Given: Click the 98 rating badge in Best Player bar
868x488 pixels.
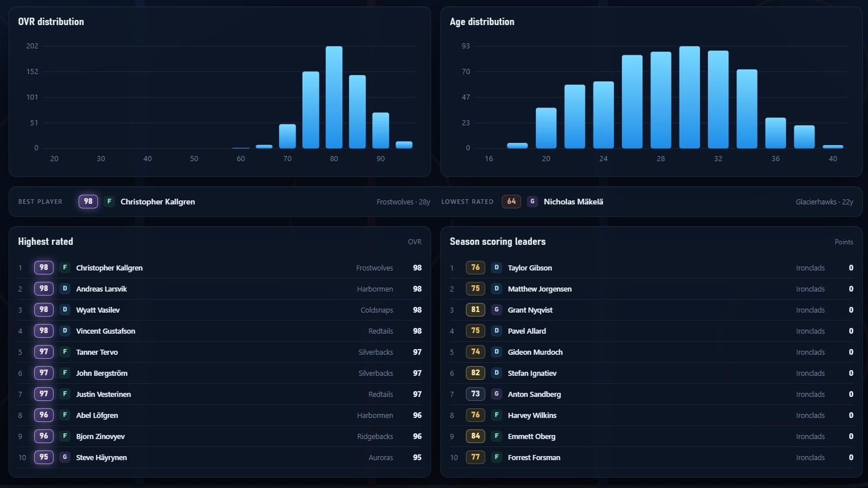Looking at the screenshot, I should tap(88, 202).
